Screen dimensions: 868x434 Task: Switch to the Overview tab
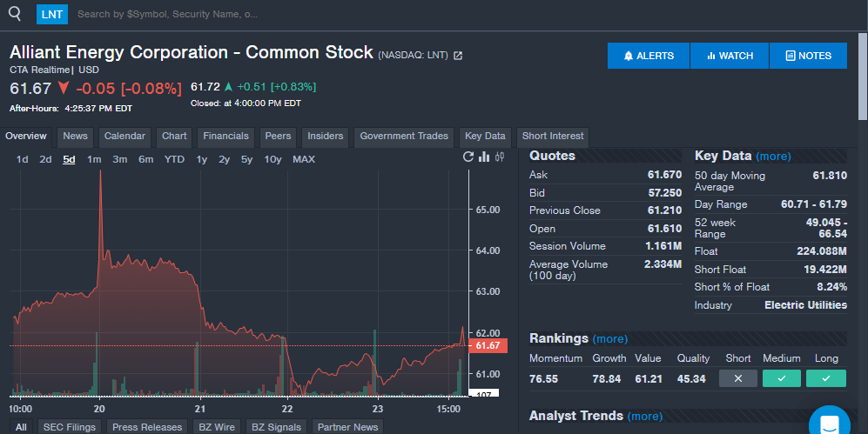(25, 137)
